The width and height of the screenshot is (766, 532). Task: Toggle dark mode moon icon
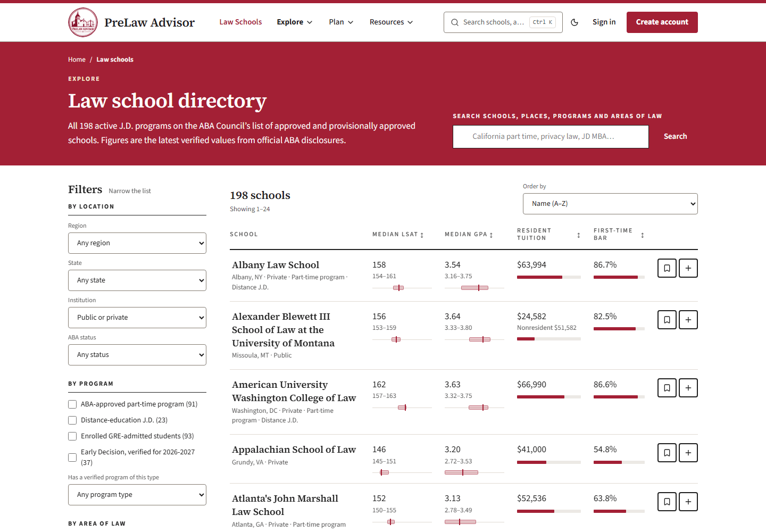coord(574,22)
